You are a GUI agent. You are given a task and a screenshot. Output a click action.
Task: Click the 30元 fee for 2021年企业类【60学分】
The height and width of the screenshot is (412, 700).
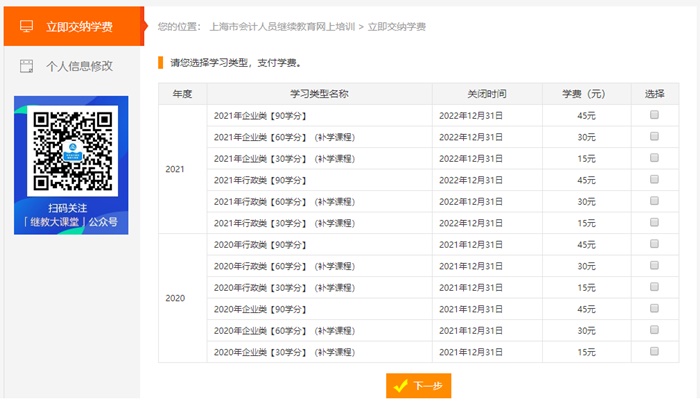click(586, 137)
